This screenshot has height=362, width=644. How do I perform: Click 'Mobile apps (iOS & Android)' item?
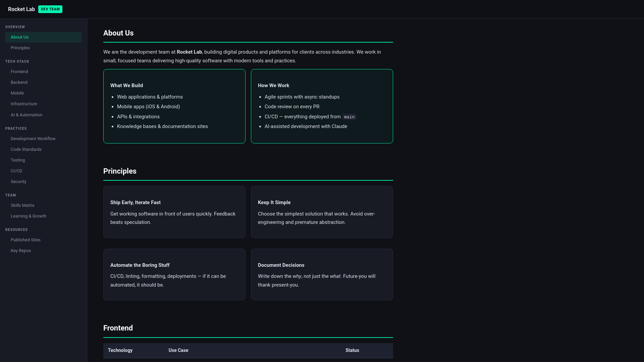coord(148,107)
